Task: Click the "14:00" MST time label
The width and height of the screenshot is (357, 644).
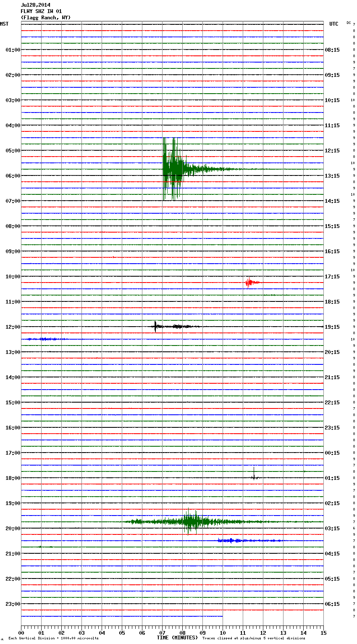Action: pyautogui.click(x=13, y=377)
